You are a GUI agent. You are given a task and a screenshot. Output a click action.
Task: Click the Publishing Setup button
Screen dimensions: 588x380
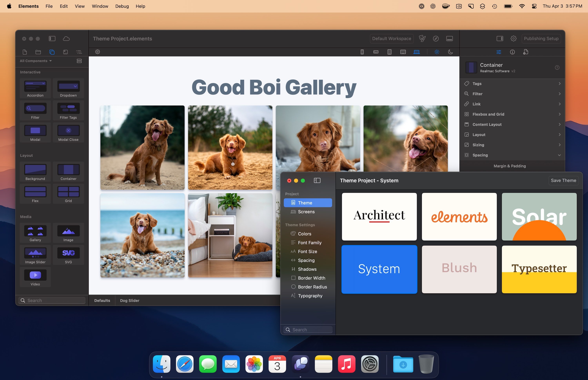pyautogui.click(x=541, y=39)
